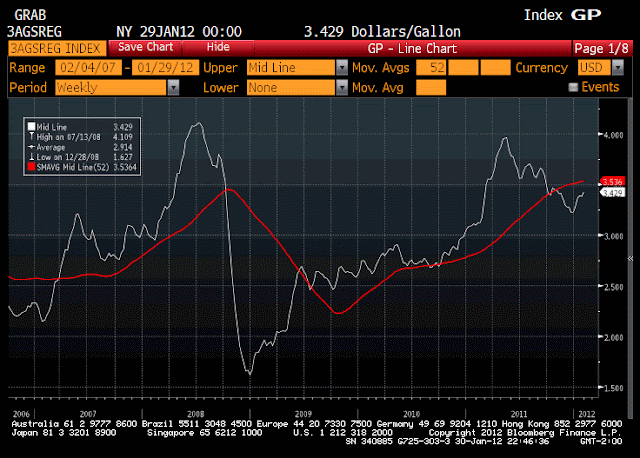
Task: Click the Save Chart button
Action: pos(145,47)
